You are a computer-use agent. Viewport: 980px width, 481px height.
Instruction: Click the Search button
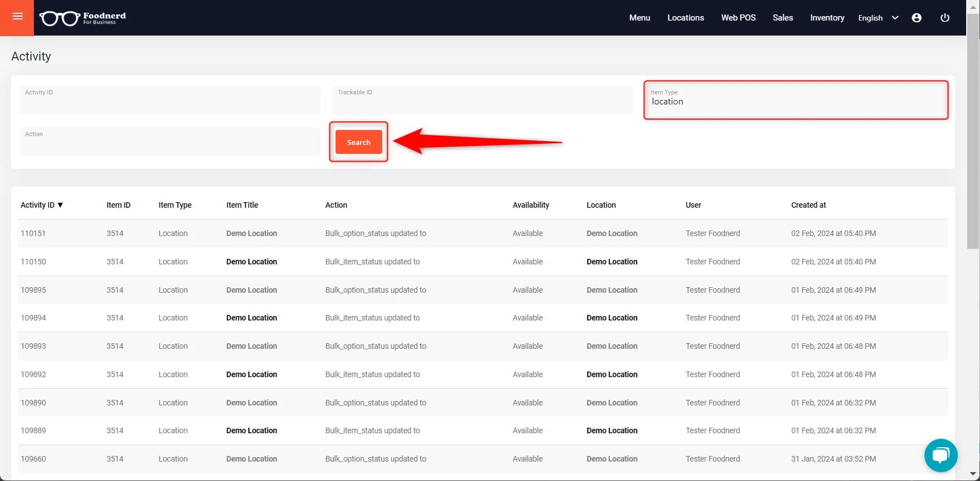(359, 142)
